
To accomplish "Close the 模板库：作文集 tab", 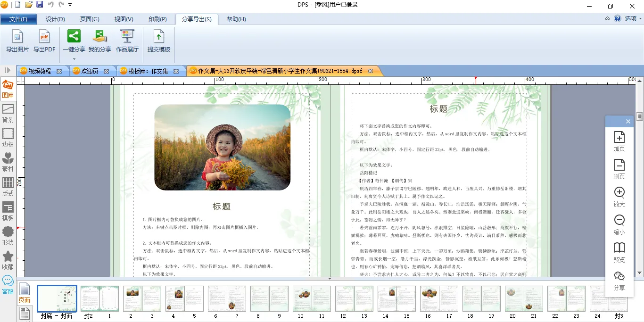I will (176, 71).
